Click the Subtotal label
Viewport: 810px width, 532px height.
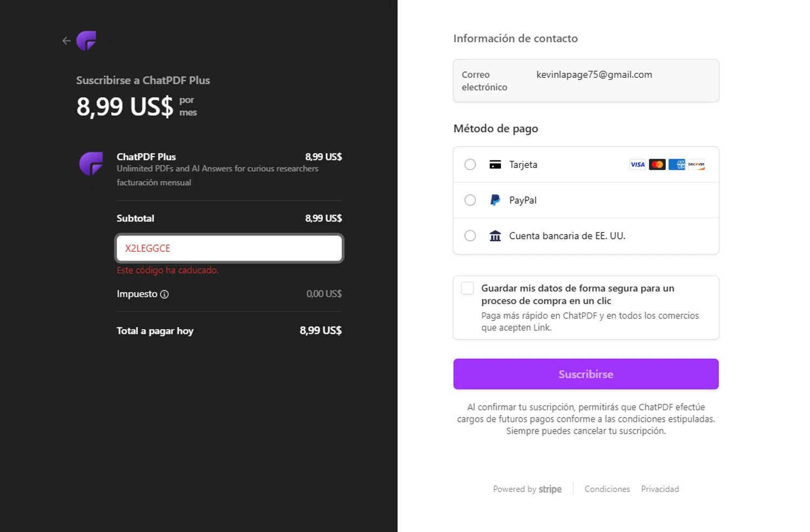pos(136,218)
